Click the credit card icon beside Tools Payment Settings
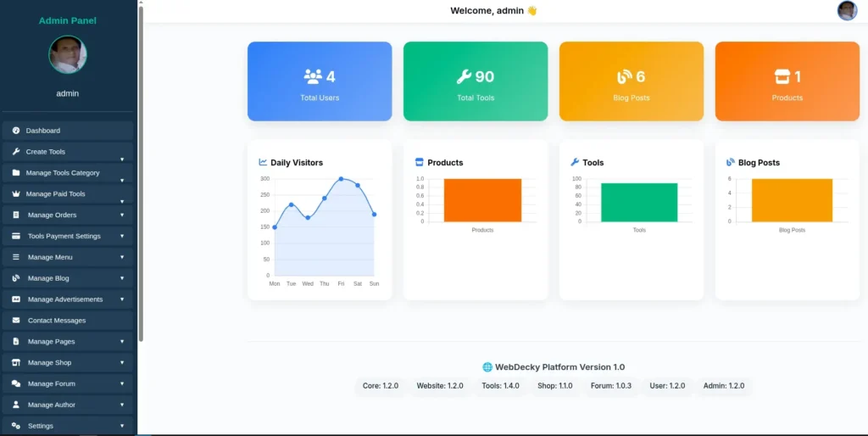 [x=16, y=236]
